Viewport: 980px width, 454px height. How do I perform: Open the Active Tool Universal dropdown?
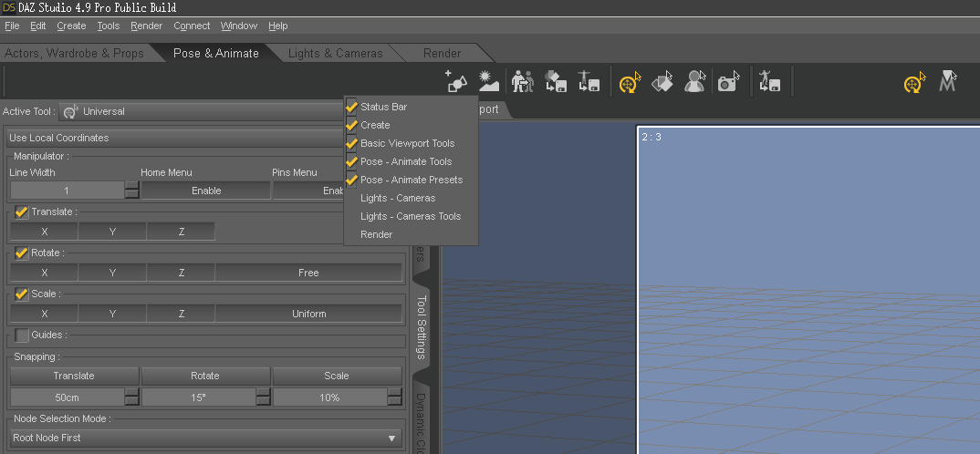[x=202, y=111]
